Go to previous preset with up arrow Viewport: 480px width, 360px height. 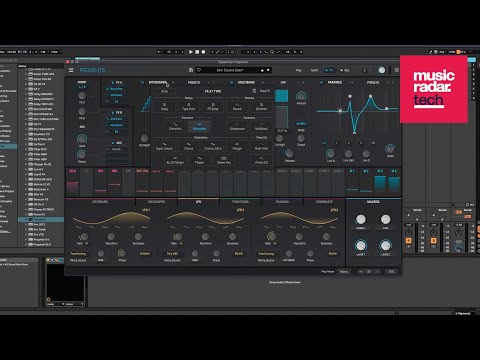[262, 70]
